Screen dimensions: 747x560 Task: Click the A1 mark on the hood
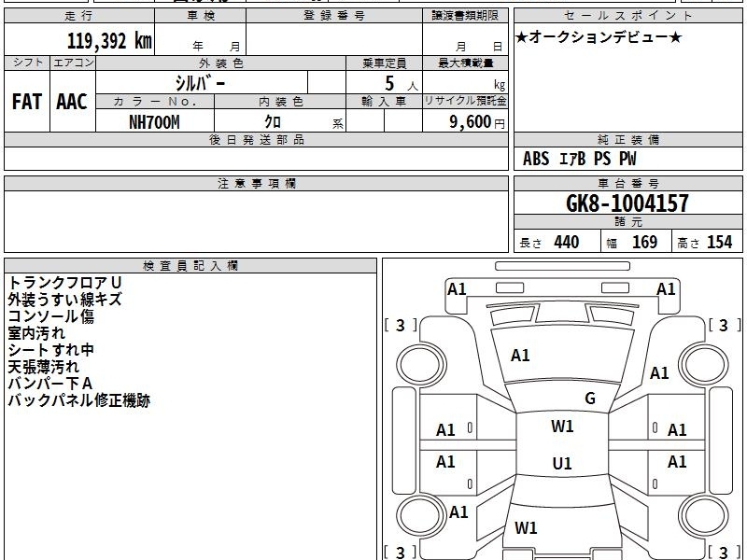point(520,356)
